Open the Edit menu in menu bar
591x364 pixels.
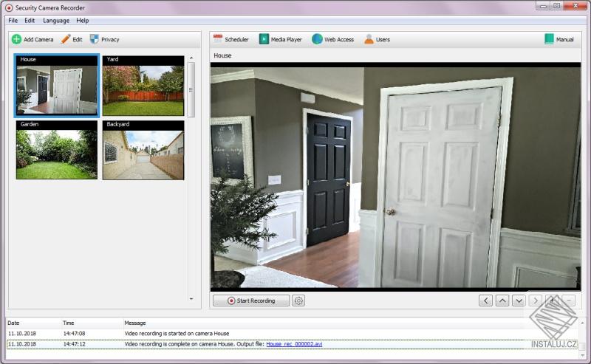(30, 21)
